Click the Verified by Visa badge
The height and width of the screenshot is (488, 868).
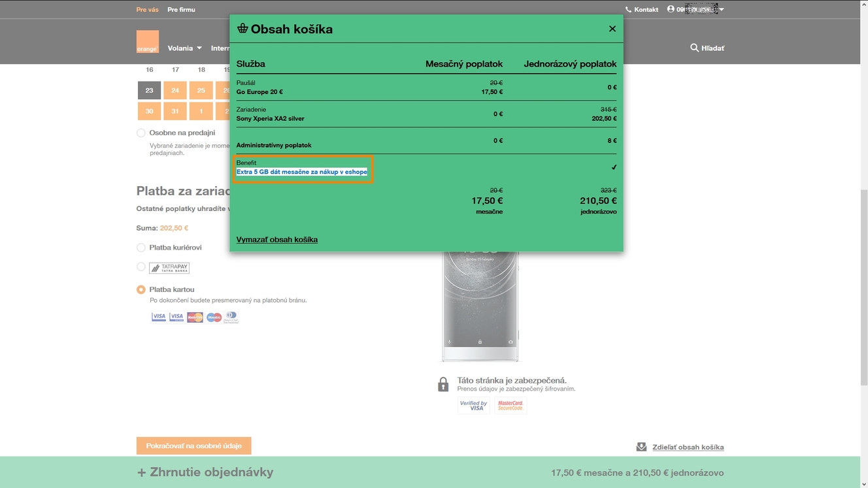coord(473,406)
